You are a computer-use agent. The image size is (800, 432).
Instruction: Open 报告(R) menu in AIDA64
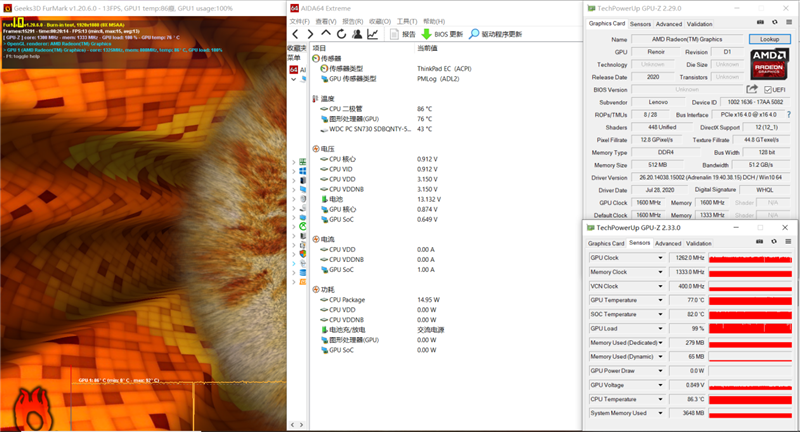353,21
